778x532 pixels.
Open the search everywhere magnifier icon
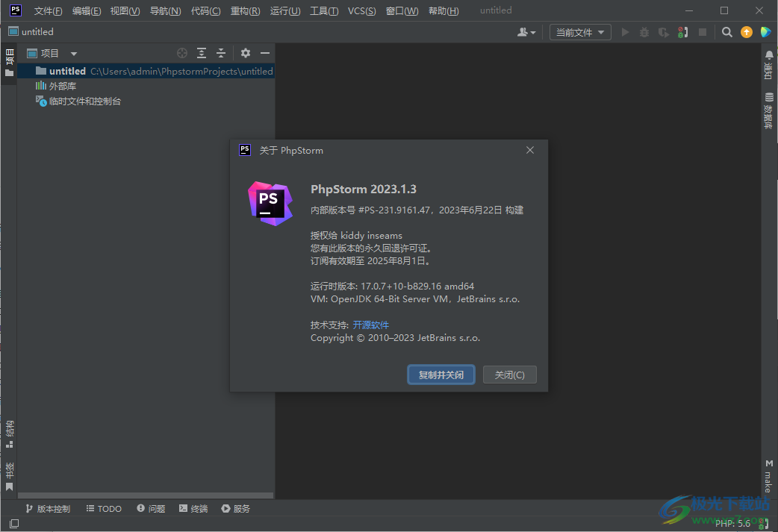pos(726,32)
